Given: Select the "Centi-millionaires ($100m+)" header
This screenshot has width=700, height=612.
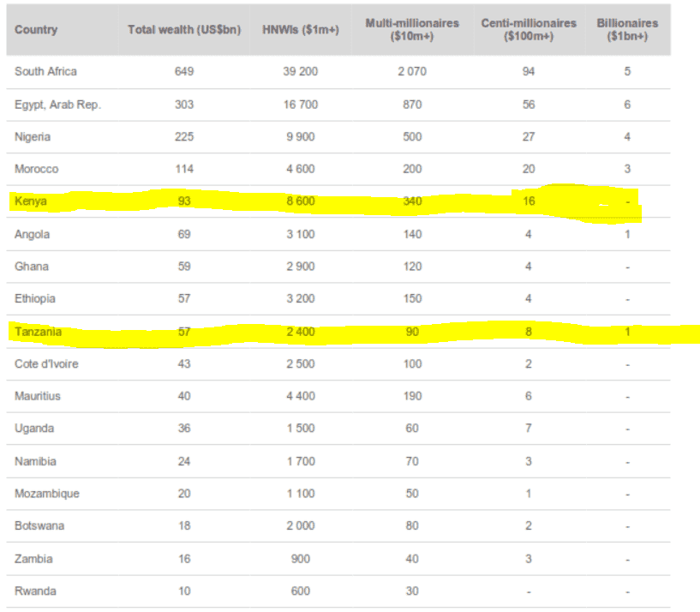Looking at the screenshot, I should pyautogui.click(x=529, y=30).
